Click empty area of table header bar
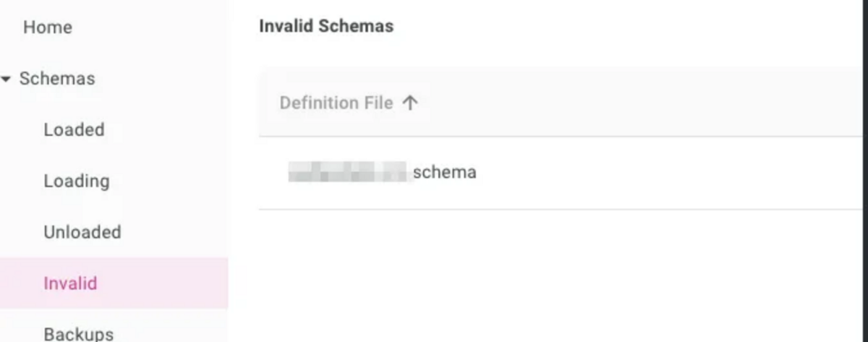The width and height of the screenshot is (868, 342). [x=637, y=103]
